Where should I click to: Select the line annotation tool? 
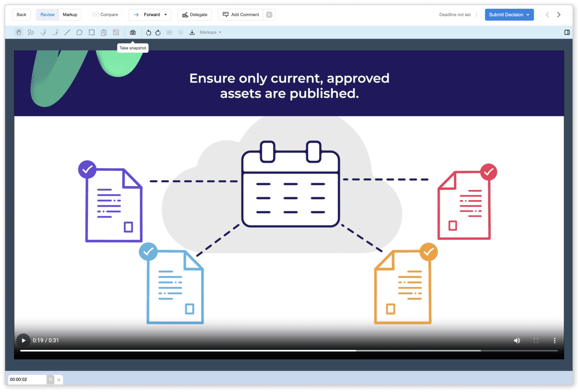[67, 32]
